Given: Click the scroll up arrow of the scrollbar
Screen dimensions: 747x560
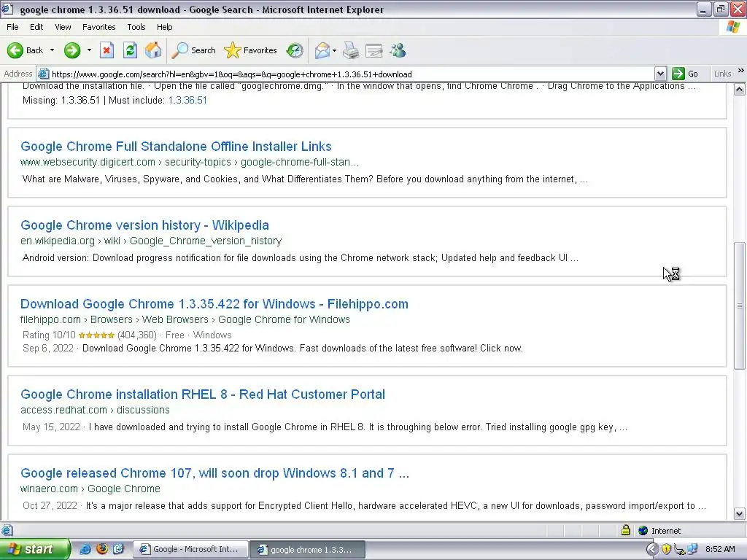Looking at the screenshot, I should point(740,89).
